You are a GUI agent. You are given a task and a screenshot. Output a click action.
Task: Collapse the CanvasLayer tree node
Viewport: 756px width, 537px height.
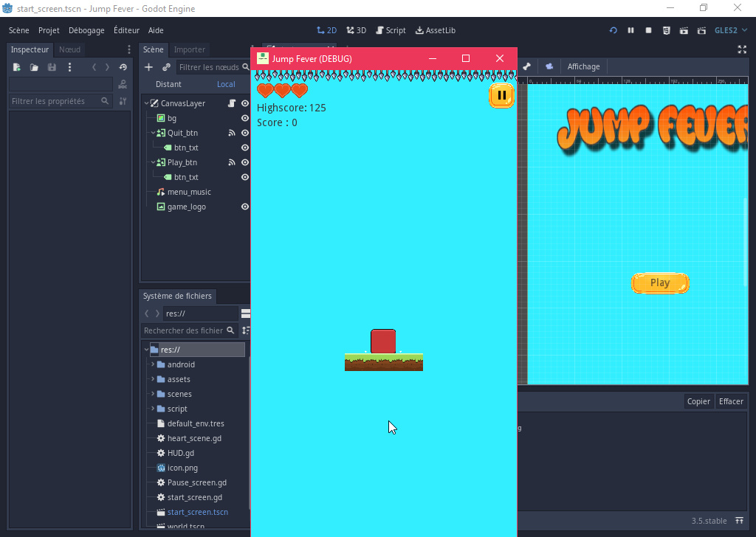click(x=146, y=103)
